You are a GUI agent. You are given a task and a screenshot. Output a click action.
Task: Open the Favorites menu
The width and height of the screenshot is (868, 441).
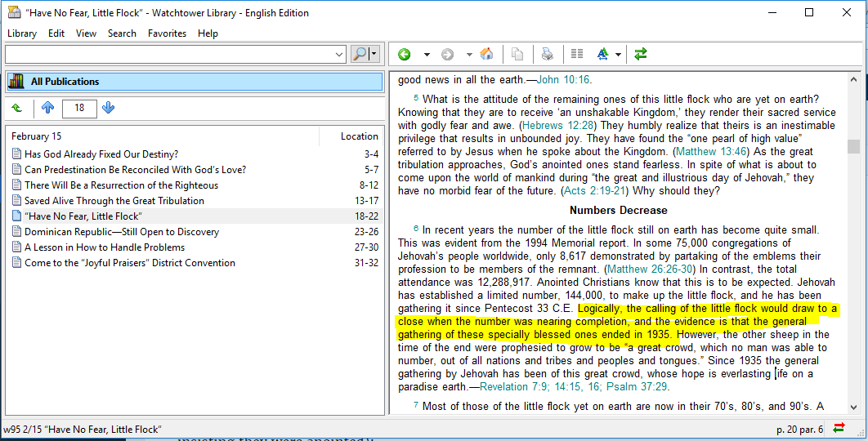(167, 33)
